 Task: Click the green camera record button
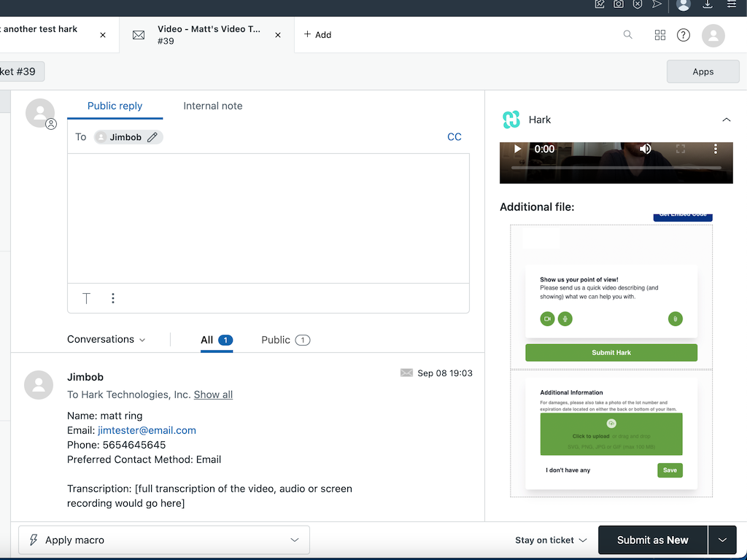click(x=547, y=319)
